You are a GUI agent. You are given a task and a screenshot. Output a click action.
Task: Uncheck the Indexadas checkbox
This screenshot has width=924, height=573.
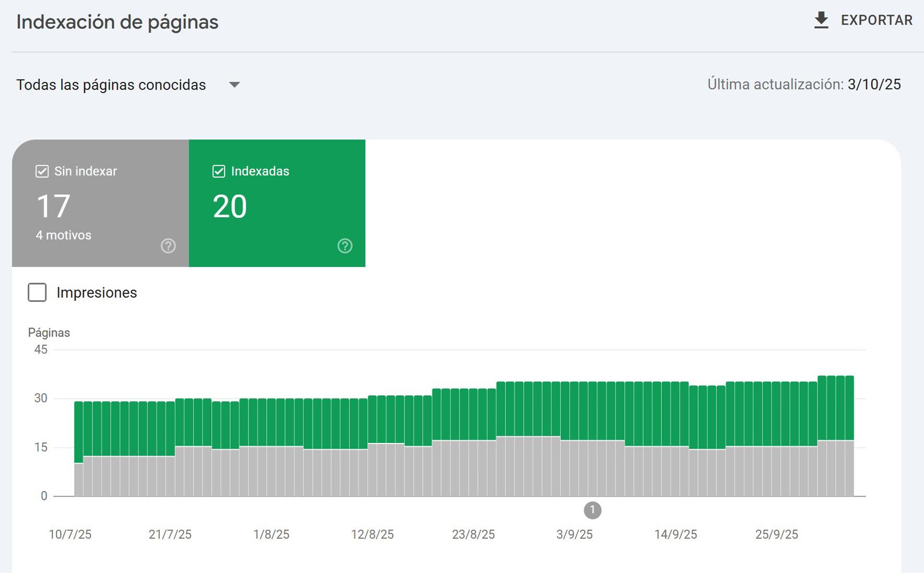[219, 171]
